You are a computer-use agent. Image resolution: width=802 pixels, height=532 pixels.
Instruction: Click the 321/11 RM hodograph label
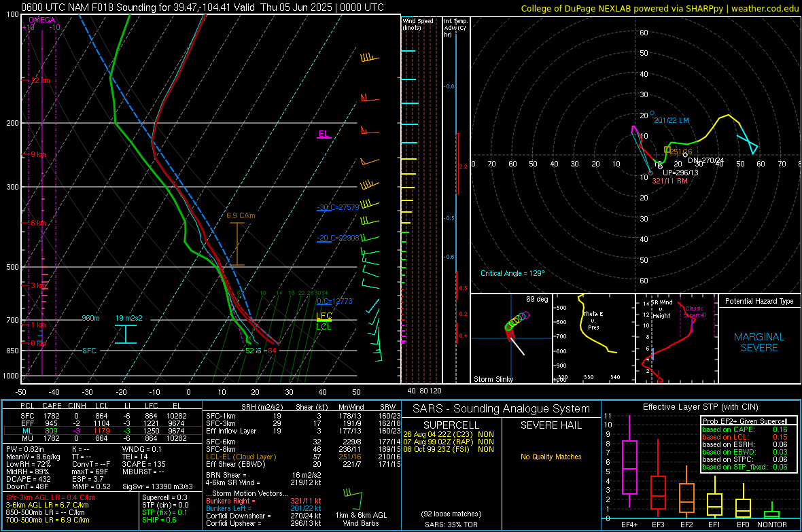[x=669, y=181]
